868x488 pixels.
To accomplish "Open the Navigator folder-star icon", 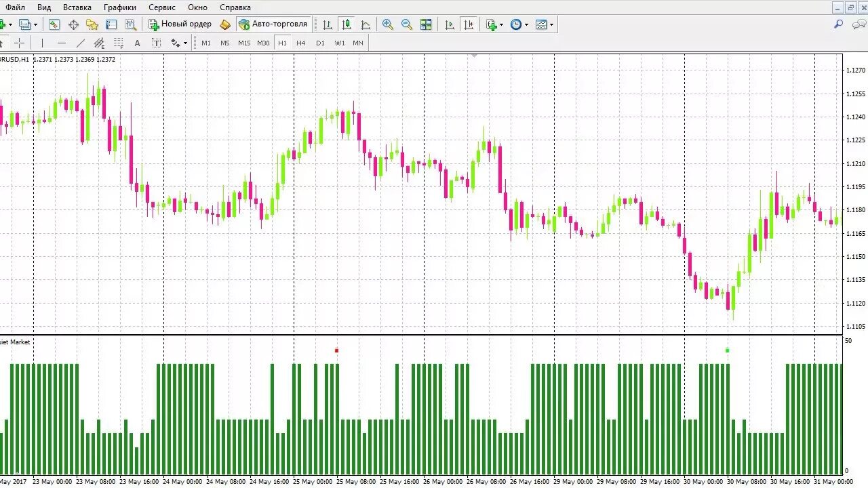I will [x=92, y=24].
